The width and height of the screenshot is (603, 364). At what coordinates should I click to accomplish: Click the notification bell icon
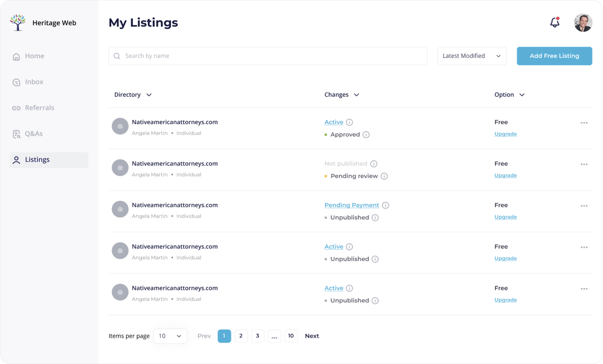coord(555,22)
